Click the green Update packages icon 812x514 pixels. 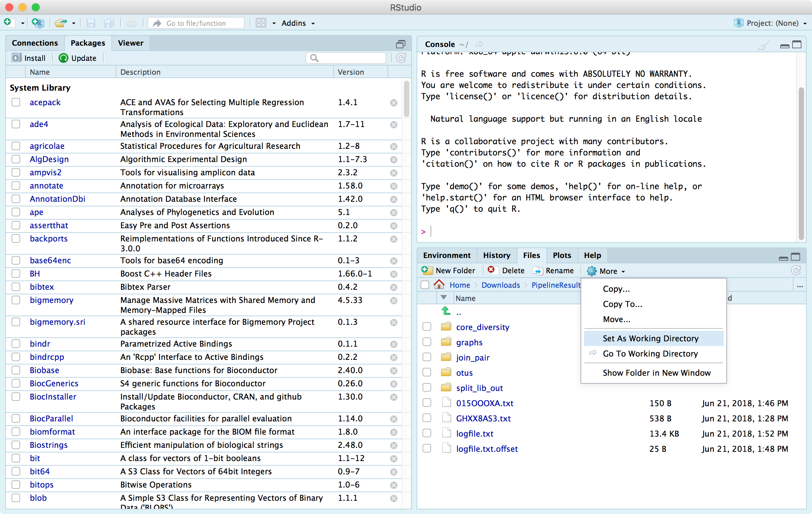pos(63,58)
